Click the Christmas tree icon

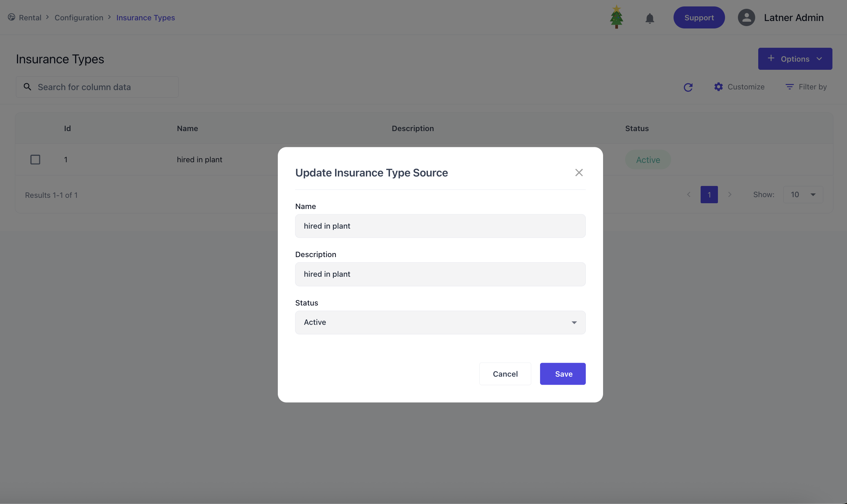[616, 17]
